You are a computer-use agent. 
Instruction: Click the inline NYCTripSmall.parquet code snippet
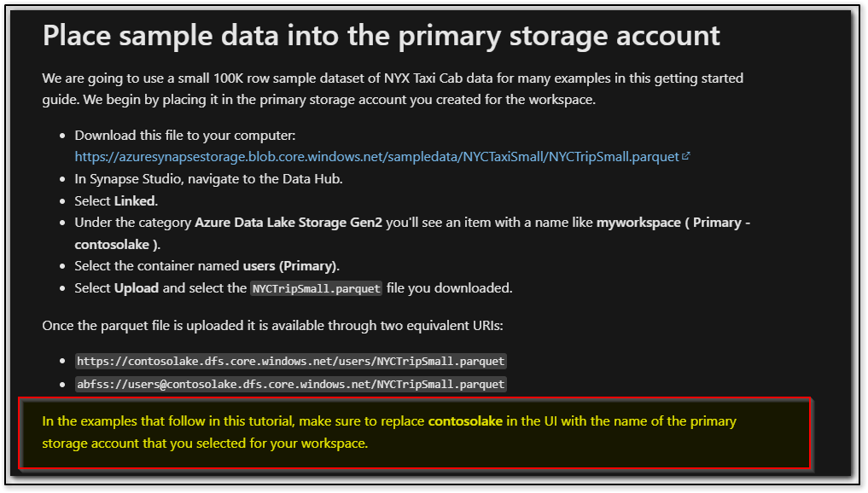[316, 288]
